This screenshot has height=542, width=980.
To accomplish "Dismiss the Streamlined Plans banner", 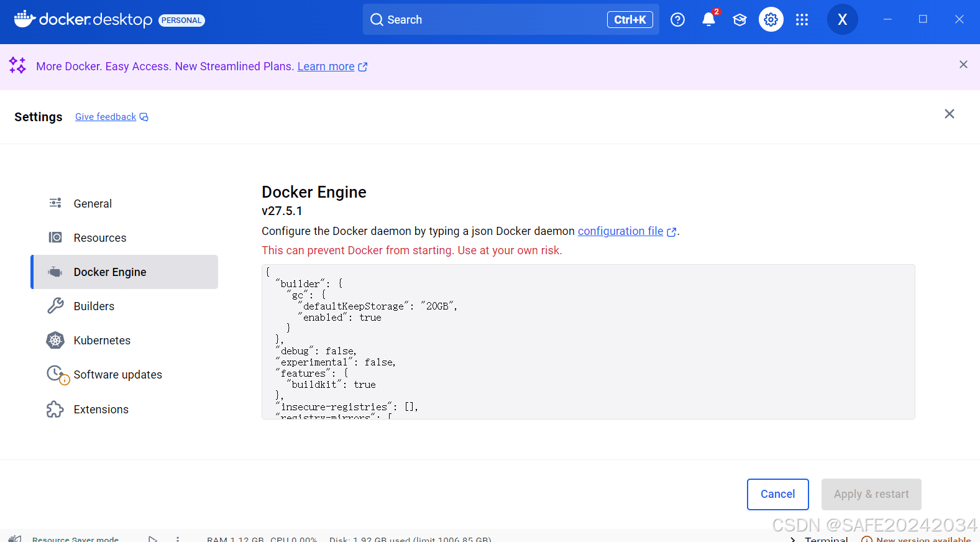I will point(963,65).
